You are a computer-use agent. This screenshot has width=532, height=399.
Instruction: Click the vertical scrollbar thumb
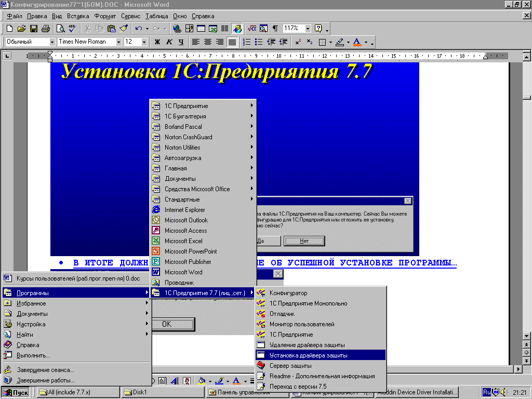(527, 98)
